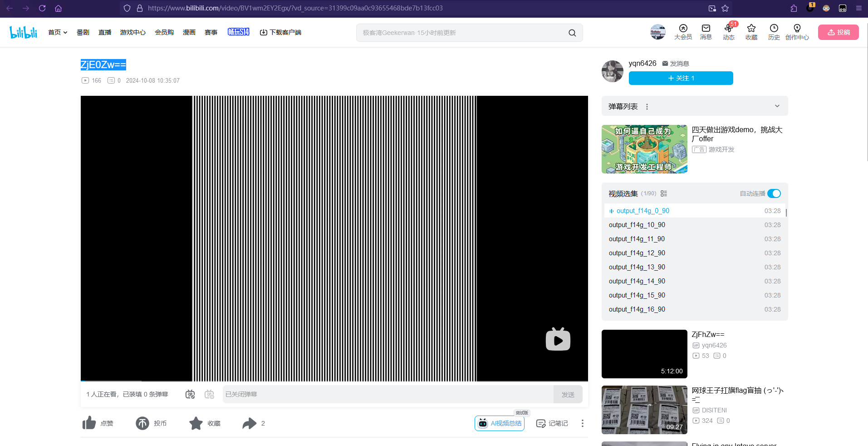Click the 发消息 envelope icon
868x446 pixels.
click(665, 64)
